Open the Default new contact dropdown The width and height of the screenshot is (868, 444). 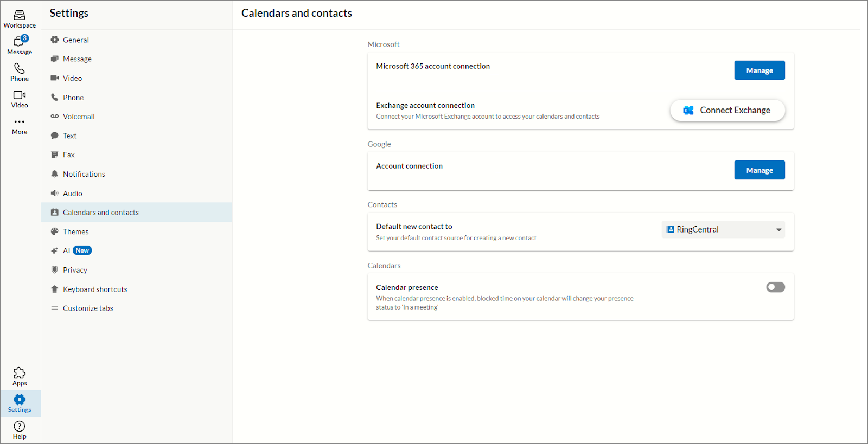pos(723,229)
